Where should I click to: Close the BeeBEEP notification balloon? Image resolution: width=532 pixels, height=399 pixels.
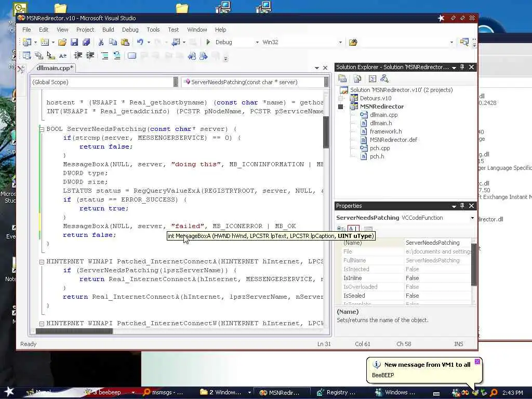point(477,362)
